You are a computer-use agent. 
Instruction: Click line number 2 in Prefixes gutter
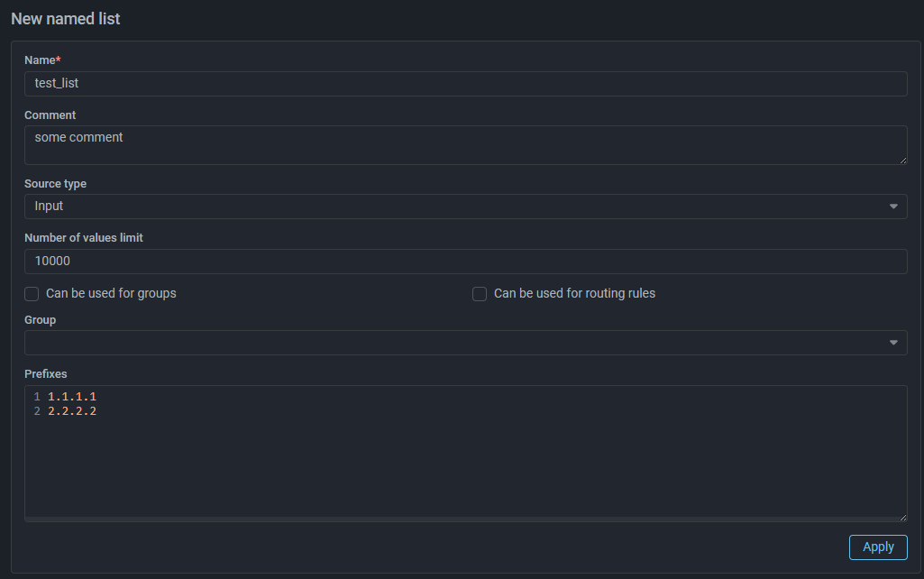tap(37, 411)
